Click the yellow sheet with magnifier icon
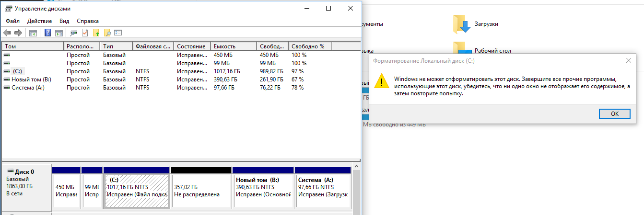This screenshot has width=644, height=215. 107,33
